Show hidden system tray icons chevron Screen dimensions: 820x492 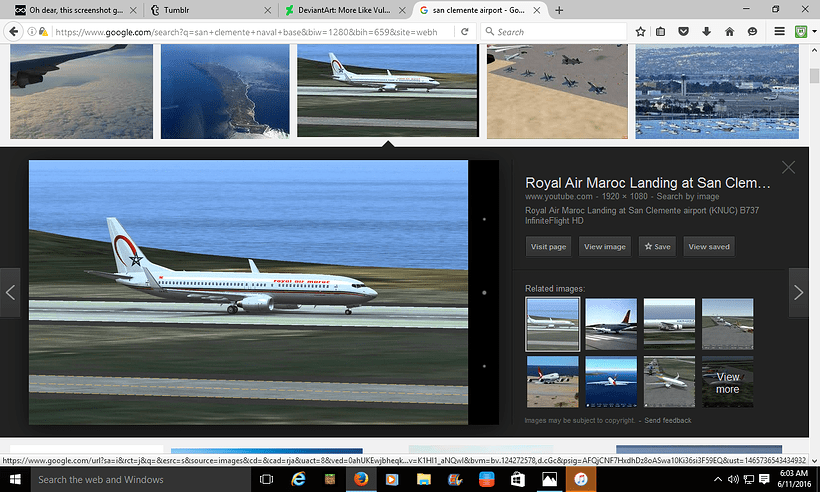coord(718,479)
